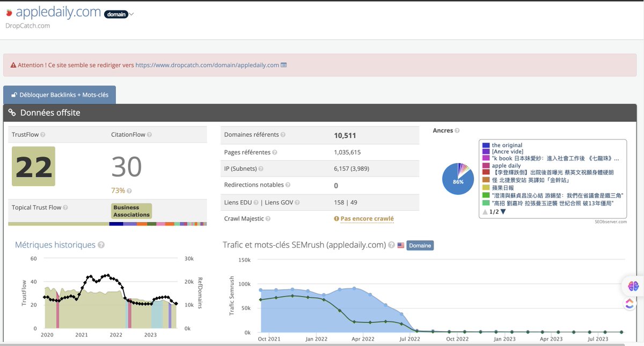Click the help icon next to Métriques historiques
The image size is (644, 346).
tap(101, 245)
